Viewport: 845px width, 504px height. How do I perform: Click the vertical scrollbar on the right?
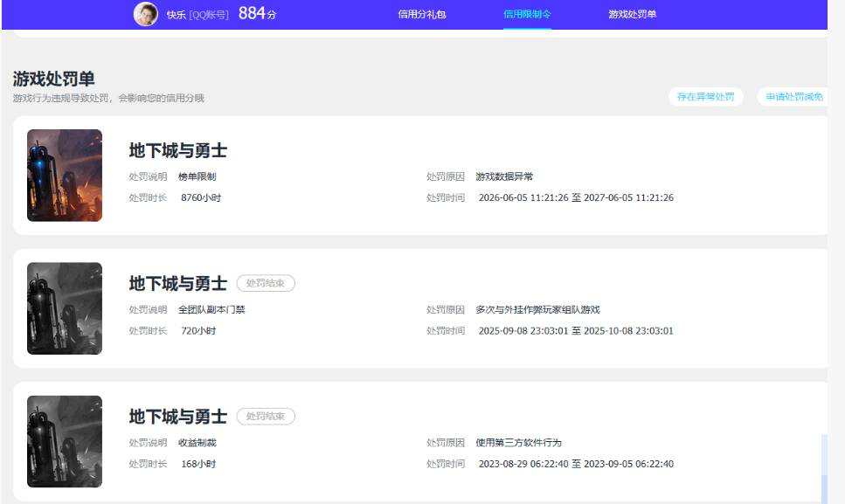[825, 468]
